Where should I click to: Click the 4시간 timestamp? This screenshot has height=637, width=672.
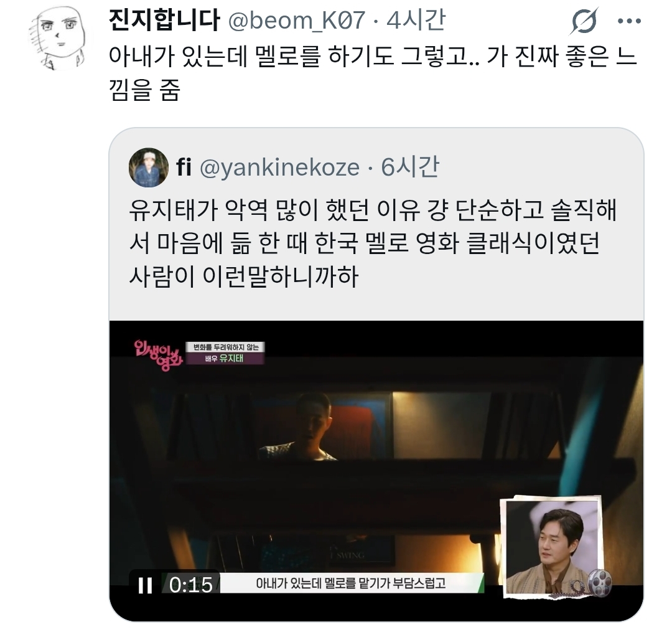tap(416, 20)
